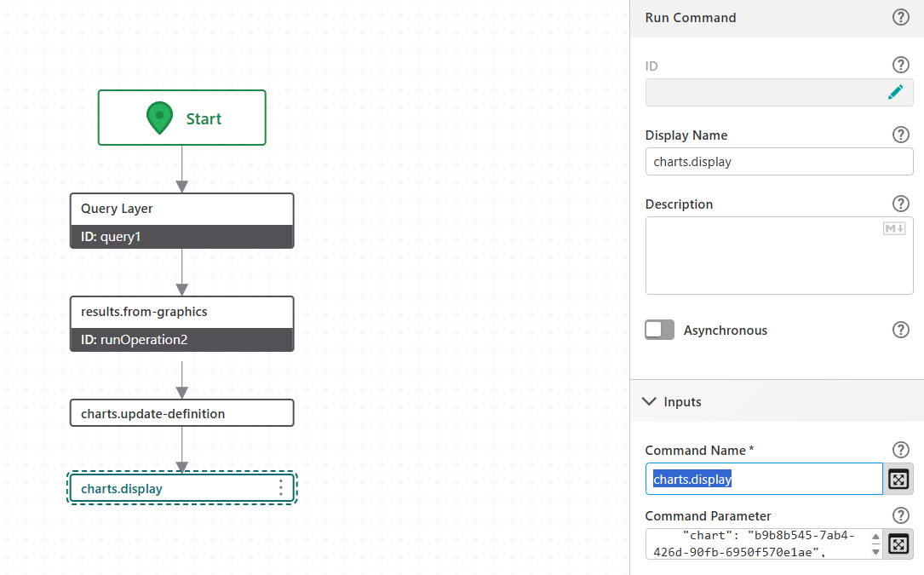The height and width of the screenshot is (575, 924).
Task: Click the 'Inputs' section heading
Action: 682,401
